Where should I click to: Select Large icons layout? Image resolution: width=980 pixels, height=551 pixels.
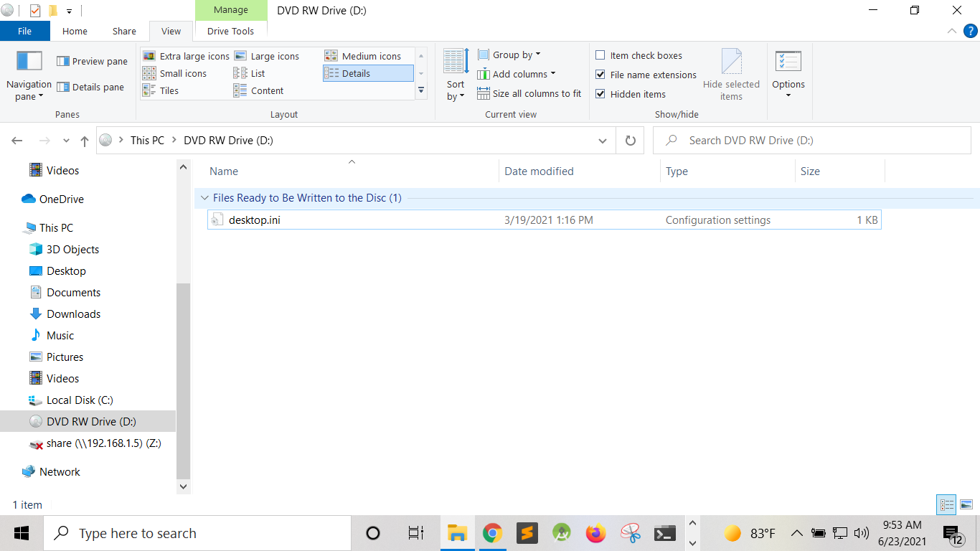267,56
